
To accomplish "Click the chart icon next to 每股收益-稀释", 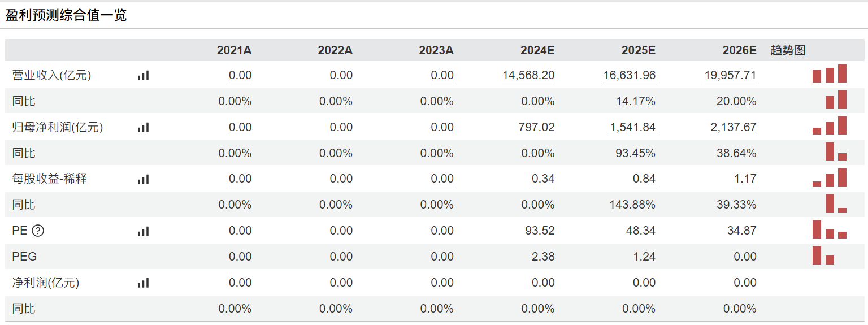I will (143, 179).
